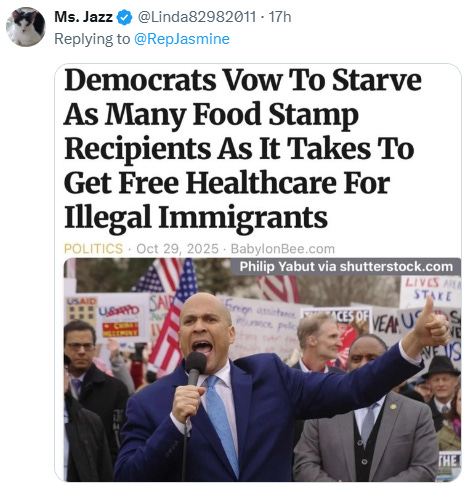Click the 'Illegal Immigrants' headline line
469x486 pixels.
pyautogui.click(x=196, y=218)
